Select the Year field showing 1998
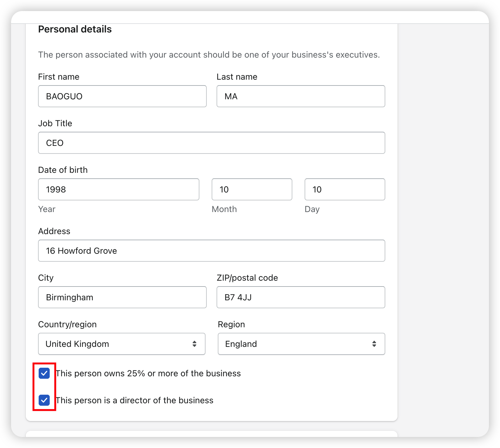 [118, 189]
